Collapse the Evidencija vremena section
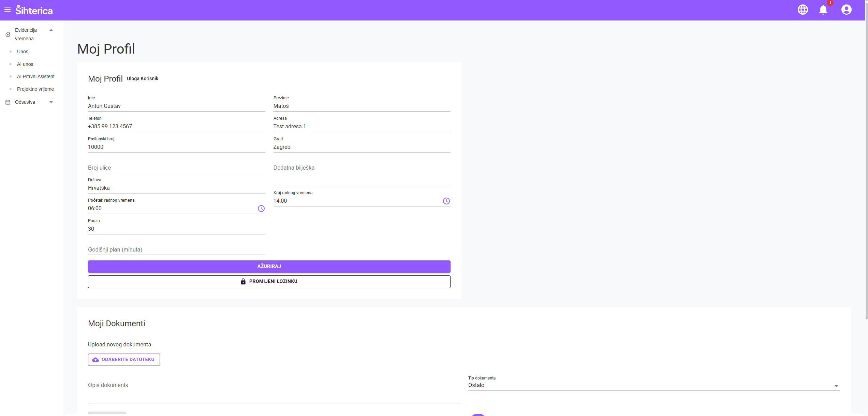868x416 pixels. click(51, 30)
